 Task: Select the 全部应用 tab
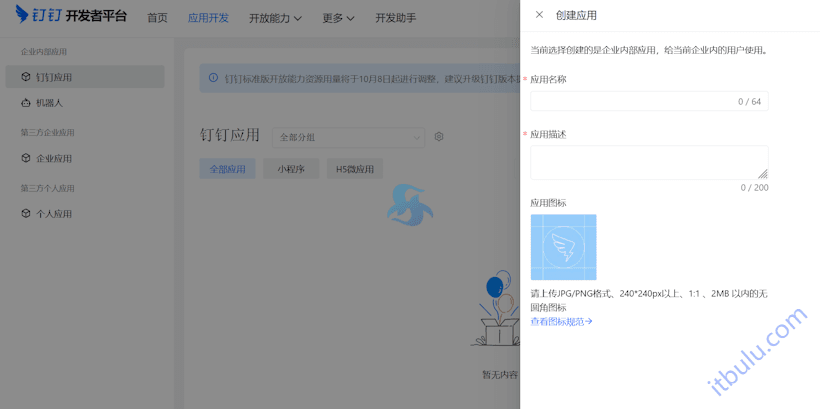coord(227,169)
